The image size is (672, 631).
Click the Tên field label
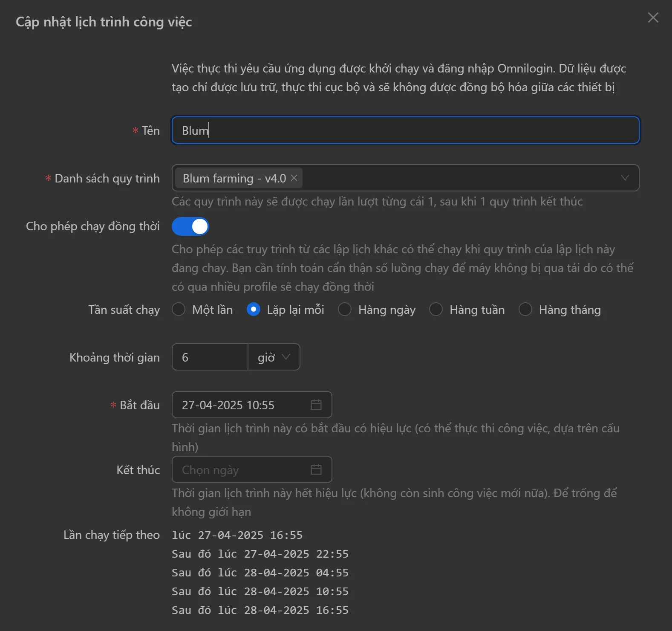point(150,130)
